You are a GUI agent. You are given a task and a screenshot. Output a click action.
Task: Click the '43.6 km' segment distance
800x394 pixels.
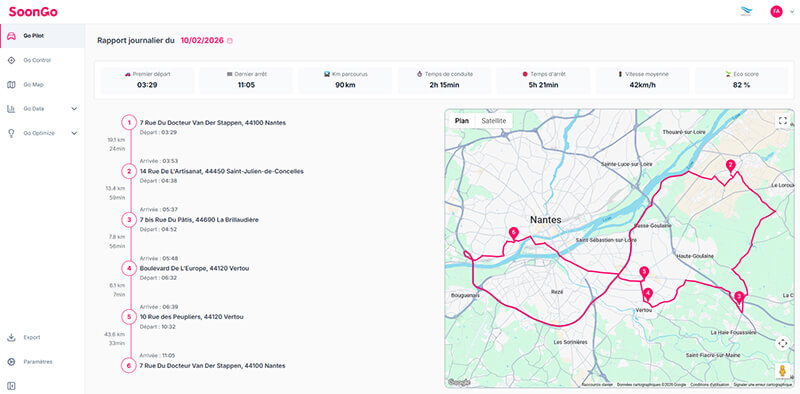pyautogui.click(x=115, y=334)
